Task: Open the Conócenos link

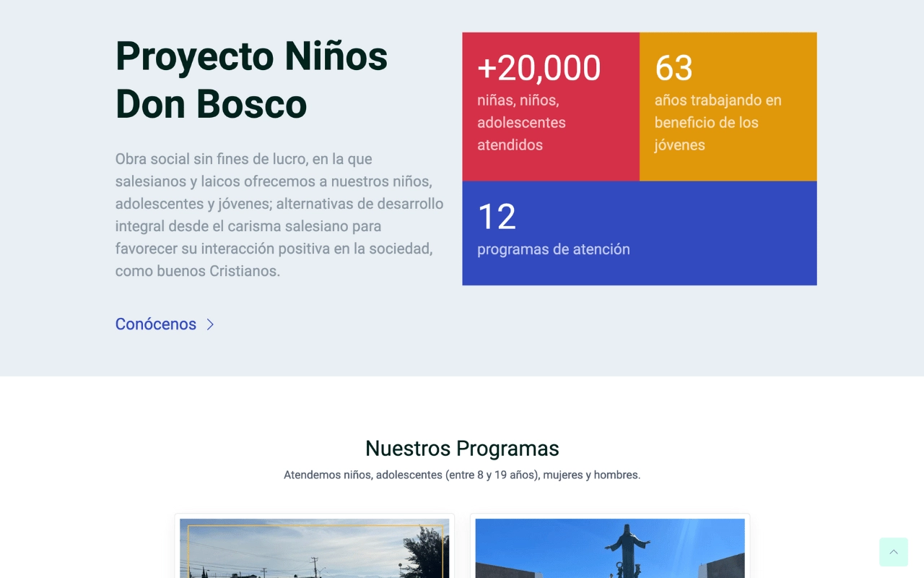Action: (156, 324)
